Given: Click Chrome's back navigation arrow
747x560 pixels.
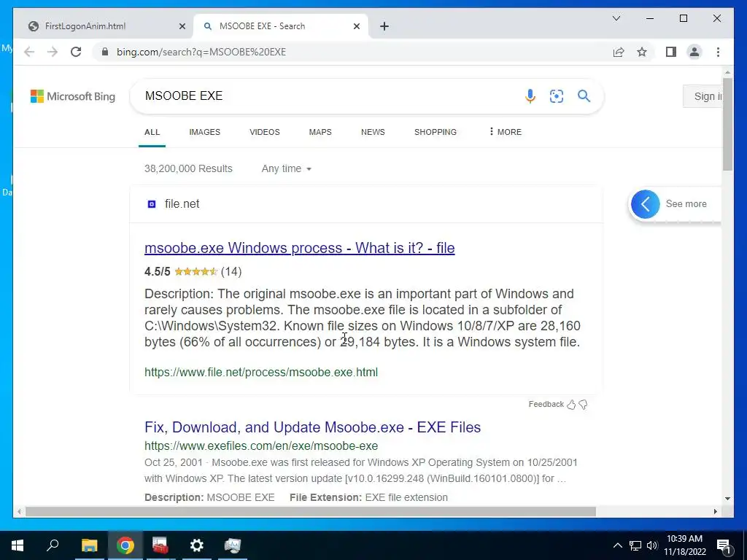Looking at the screenshot, I should [x=29, y=52].
